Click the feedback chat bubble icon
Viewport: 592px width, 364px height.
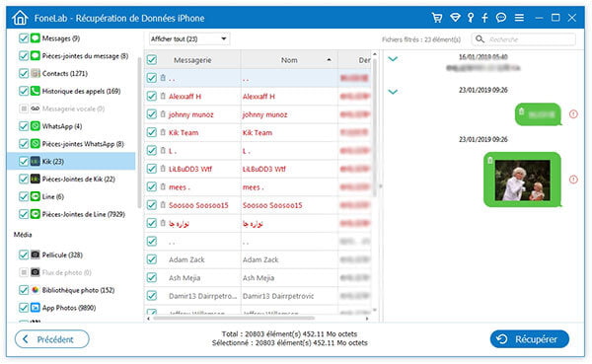[501, 18]
